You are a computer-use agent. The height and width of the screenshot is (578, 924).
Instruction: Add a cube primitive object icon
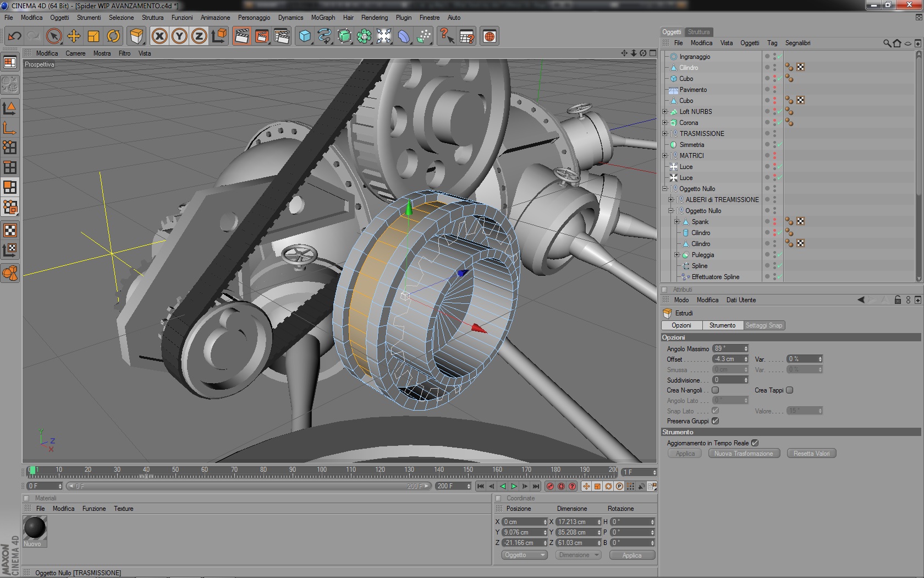pyautogui.click(x=305, y=36)
